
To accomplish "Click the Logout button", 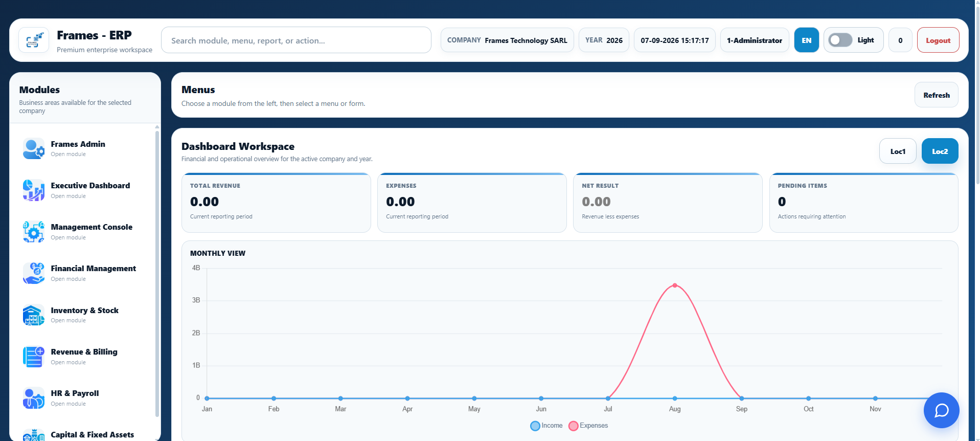I will point(938,40).
